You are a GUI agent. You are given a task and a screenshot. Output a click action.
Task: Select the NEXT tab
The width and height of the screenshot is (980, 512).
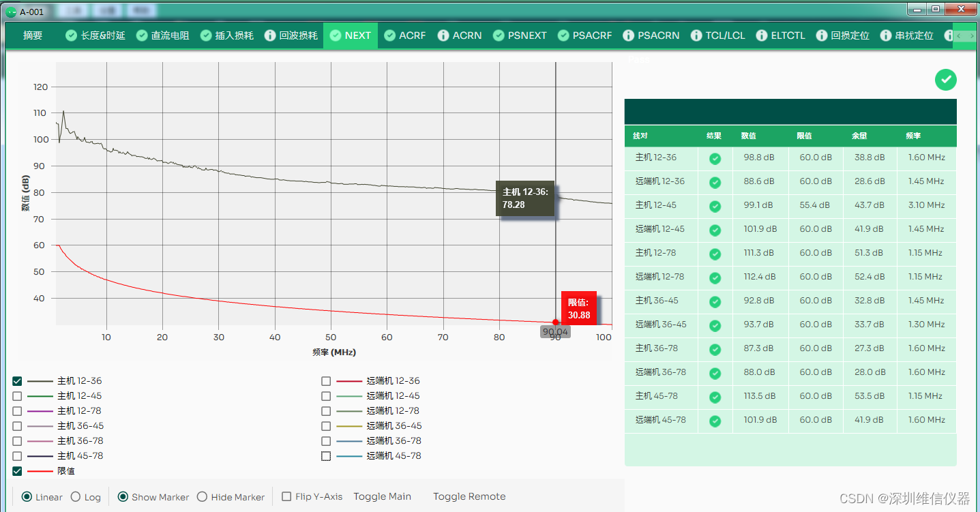pyautogui.click(x=350, y=35)
